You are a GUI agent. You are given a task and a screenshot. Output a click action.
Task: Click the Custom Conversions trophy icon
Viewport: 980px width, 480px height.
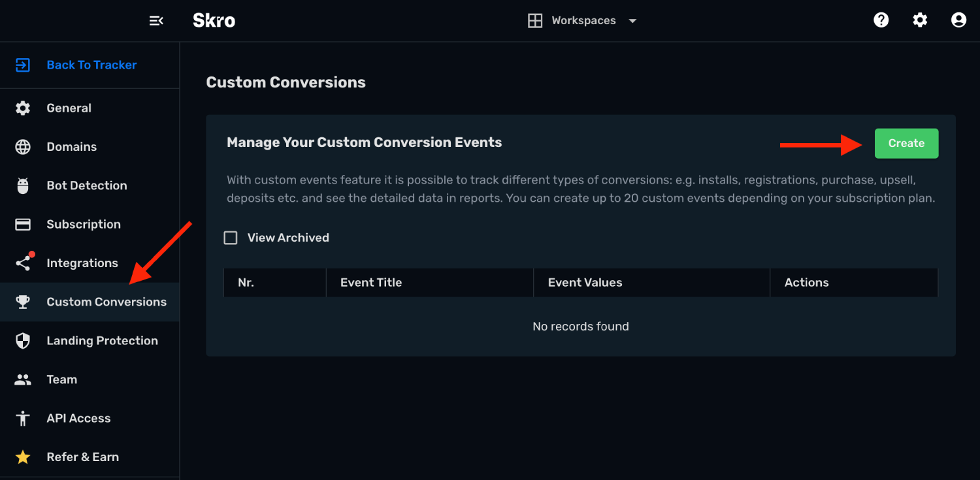[23, 302]
